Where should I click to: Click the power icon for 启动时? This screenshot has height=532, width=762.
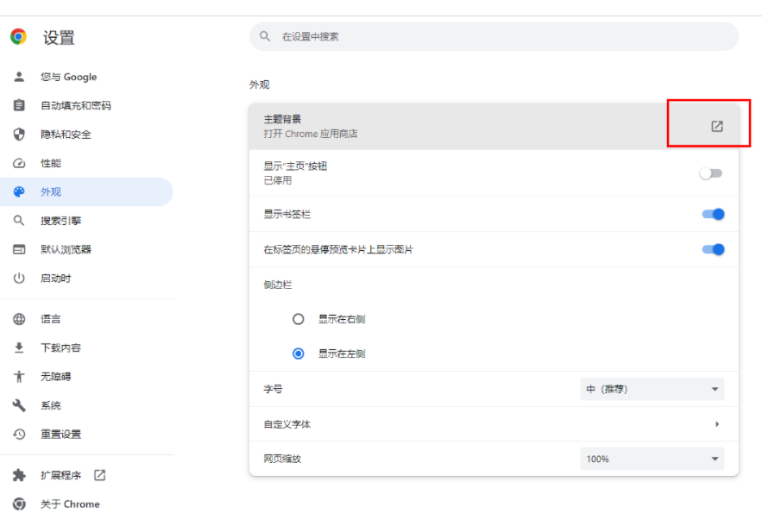click(x=19, y=279)
